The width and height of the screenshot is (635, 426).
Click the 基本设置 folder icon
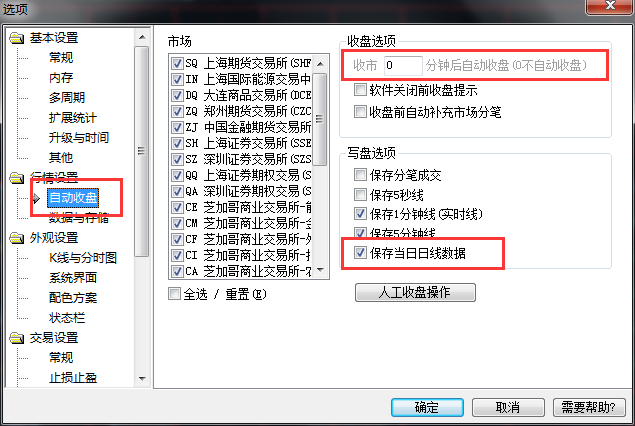point(17,38)
